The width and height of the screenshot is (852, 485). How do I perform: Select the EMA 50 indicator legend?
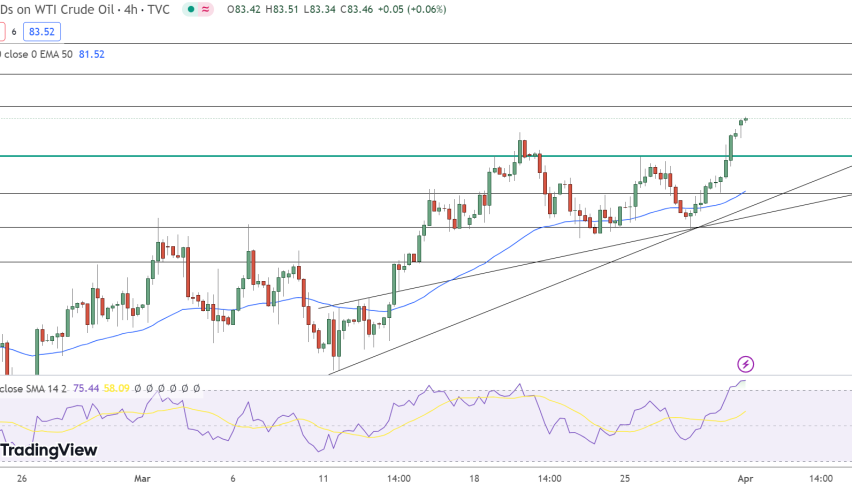tap(38, 54)
